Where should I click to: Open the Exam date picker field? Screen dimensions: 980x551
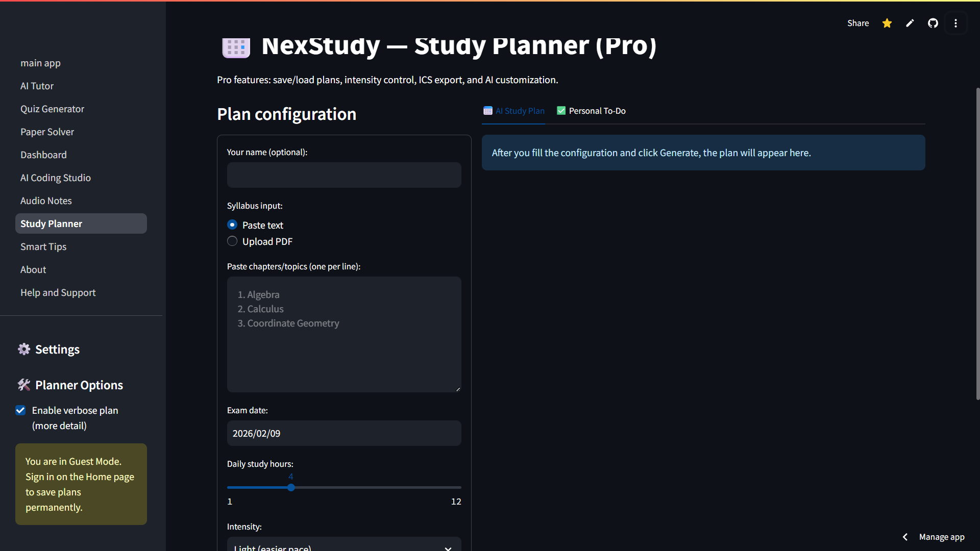click(344, 433)
